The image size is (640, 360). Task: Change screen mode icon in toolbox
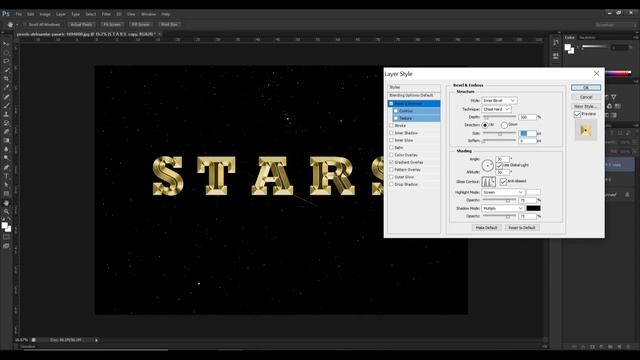pyautogui.click(x=6, y=246)
